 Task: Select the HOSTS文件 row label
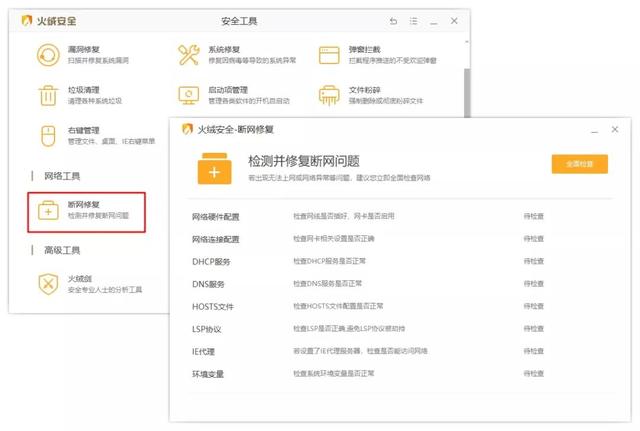coord(213,307)
